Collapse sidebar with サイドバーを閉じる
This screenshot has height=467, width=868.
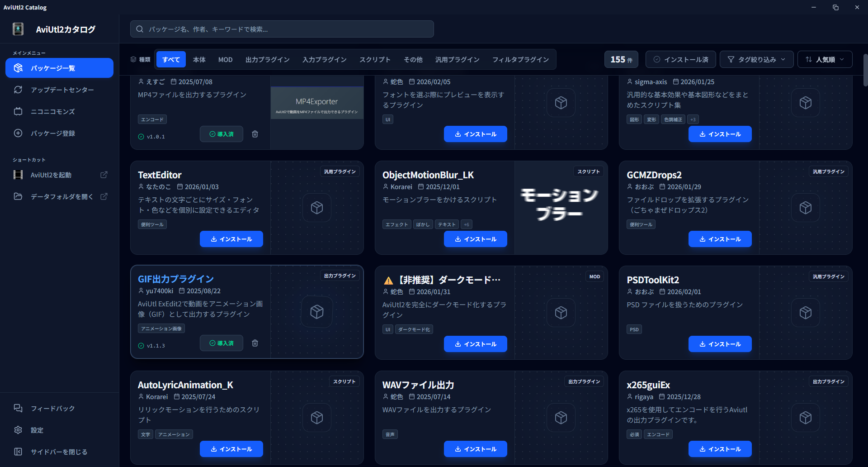[x=59, y=452]
